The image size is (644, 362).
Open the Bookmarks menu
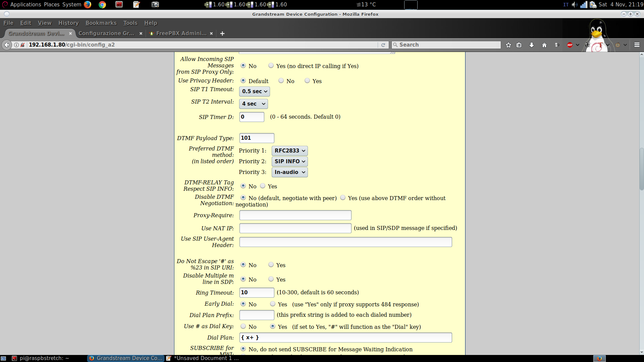(101, 23)
